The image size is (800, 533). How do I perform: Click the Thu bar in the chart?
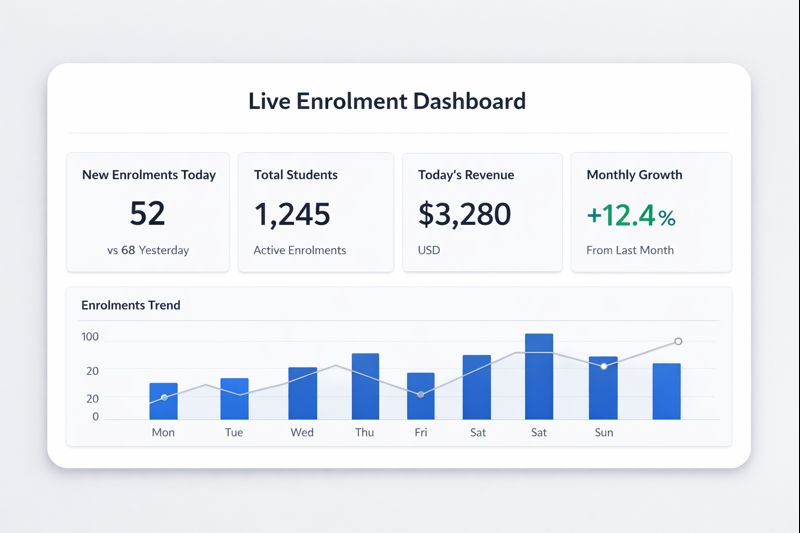(365, 387)
